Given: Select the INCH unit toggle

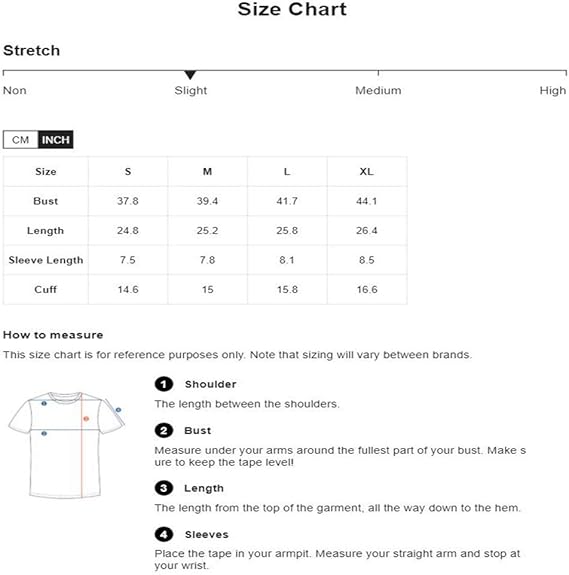Looking at the screenshot, I should click(55, 140).
